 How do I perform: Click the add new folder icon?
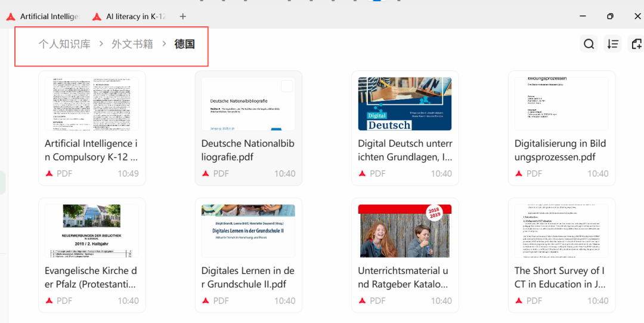point(636,44)
